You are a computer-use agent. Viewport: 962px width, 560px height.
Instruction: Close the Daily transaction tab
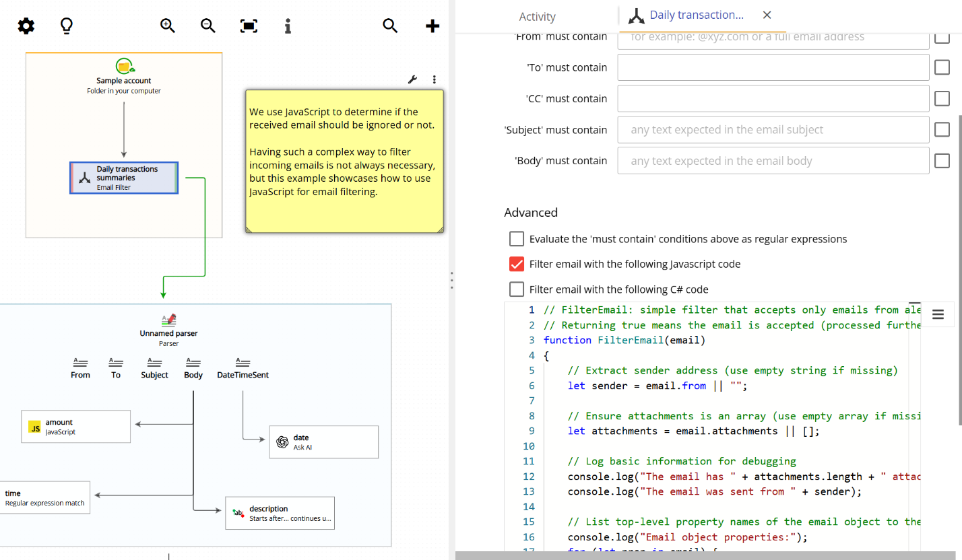coord(767,15)
